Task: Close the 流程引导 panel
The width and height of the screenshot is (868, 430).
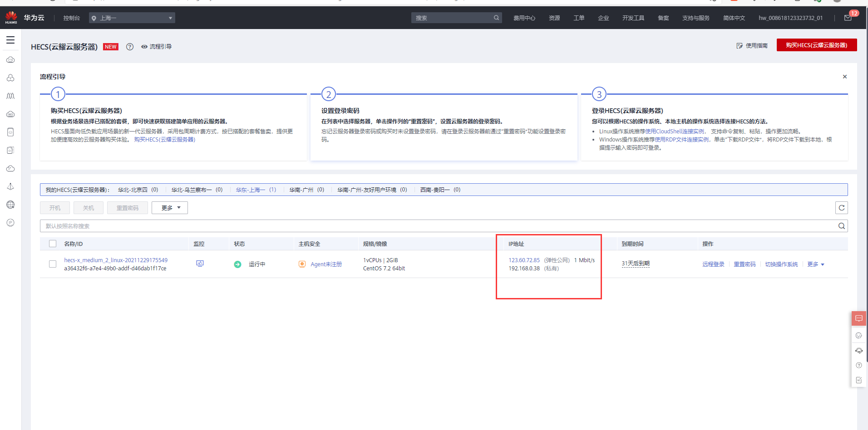Action: (x=845, y=77)
